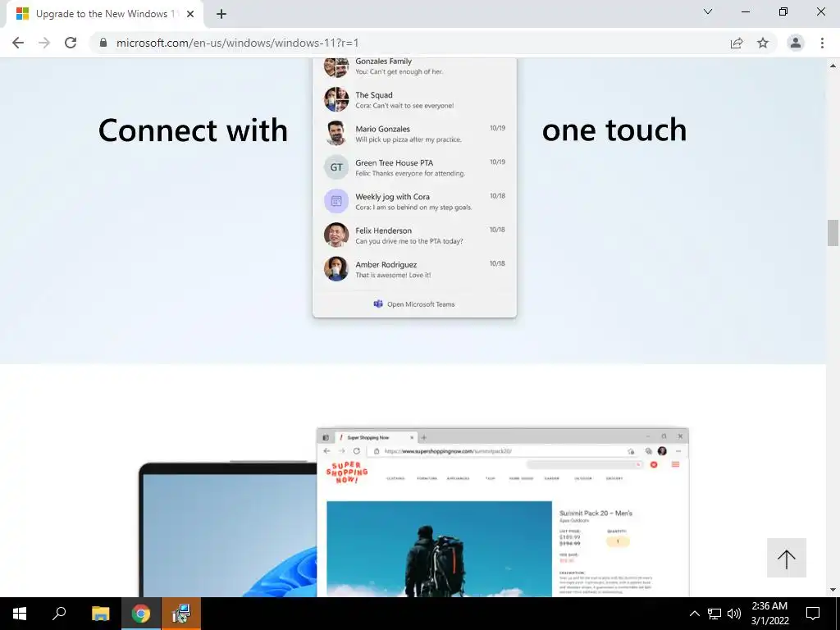Click the scrollbar down arrow
This screenshot has width=840, height=630.
pyautogui.click(x=833, y=590)
